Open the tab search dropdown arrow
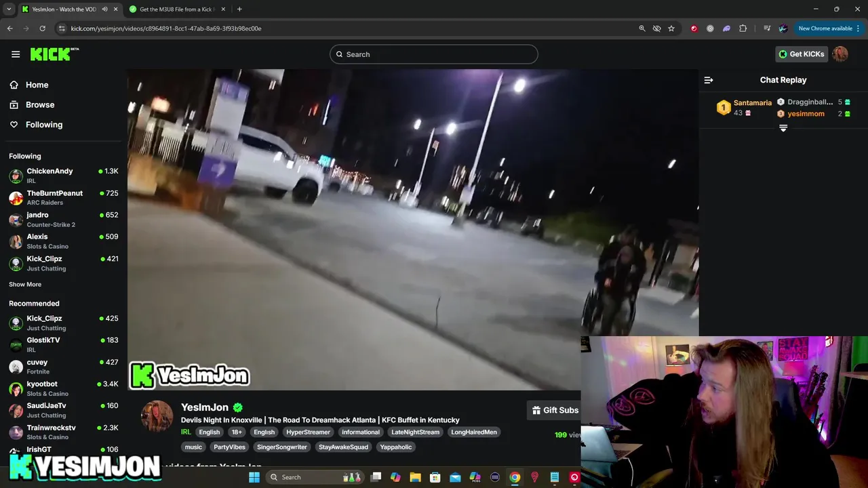This screenshot has width=868, height=488. (9, 9)
